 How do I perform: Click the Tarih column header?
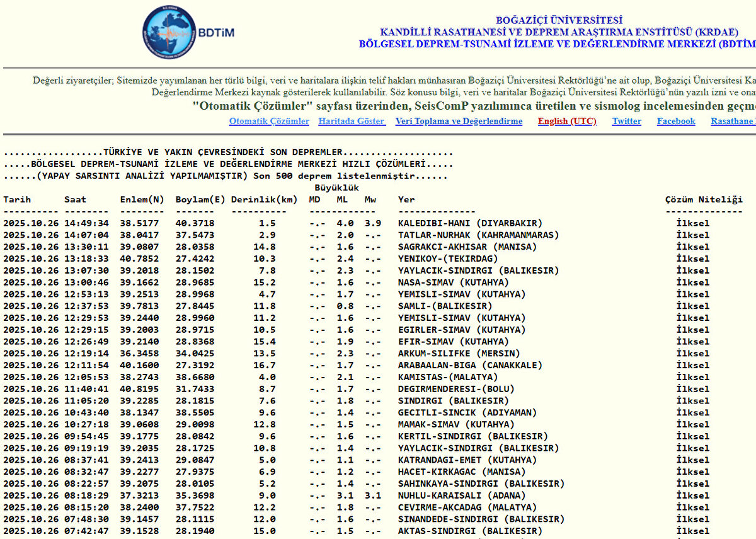coord(17,200)
